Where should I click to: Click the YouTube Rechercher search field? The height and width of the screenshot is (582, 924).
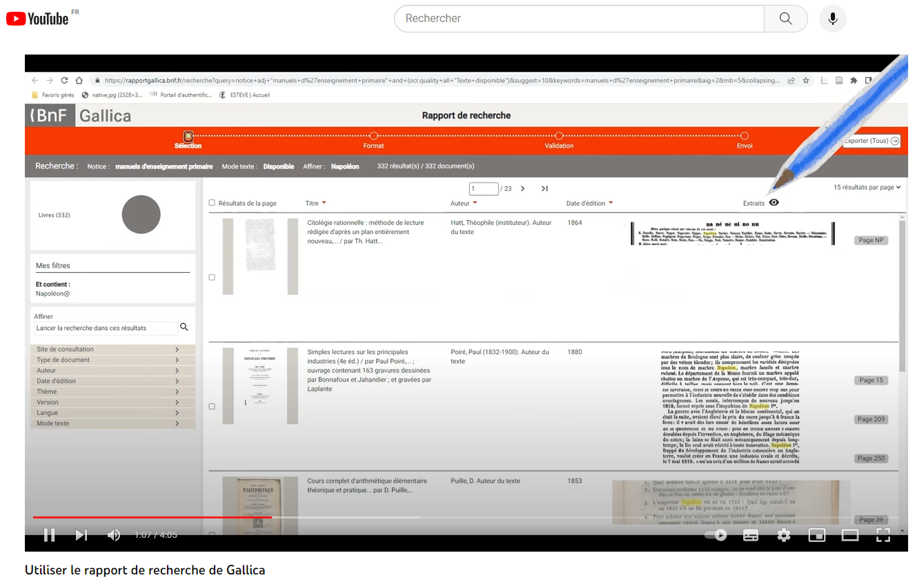579,19
